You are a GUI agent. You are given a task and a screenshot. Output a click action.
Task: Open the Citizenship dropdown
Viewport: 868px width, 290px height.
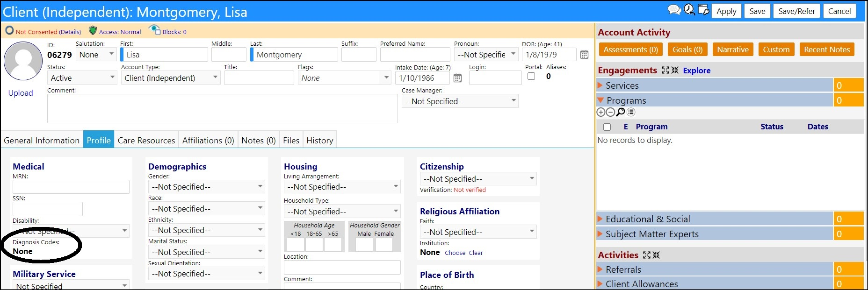478,178
